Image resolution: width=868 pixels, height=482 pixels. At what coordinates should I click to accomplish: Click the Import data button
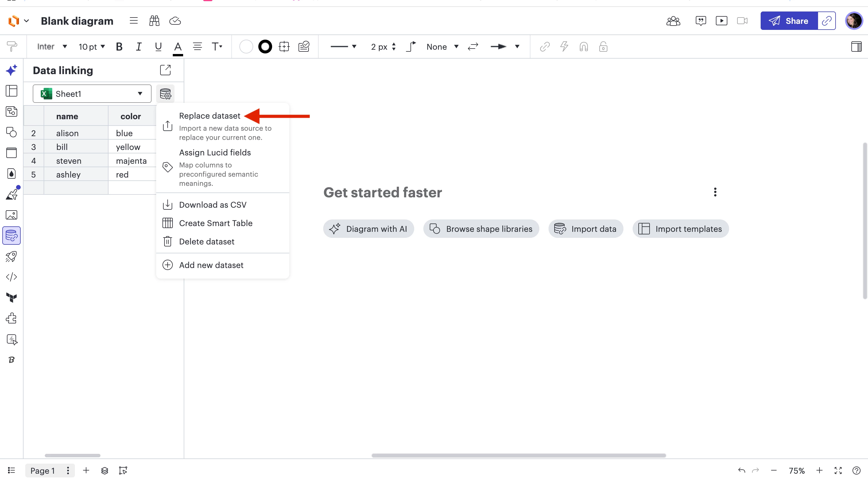coord(586,229)
